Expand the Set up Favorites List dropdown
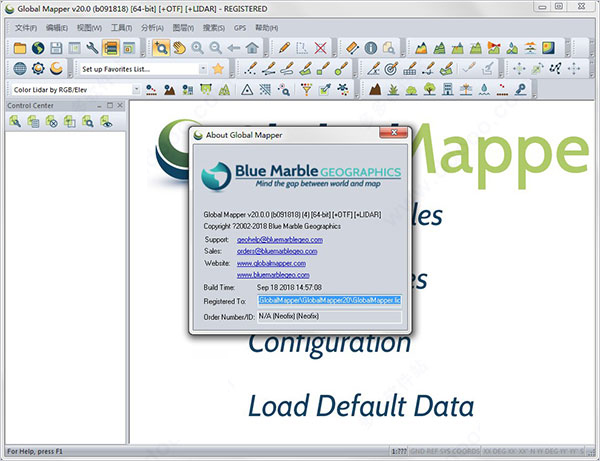 [x=203, y=69]
